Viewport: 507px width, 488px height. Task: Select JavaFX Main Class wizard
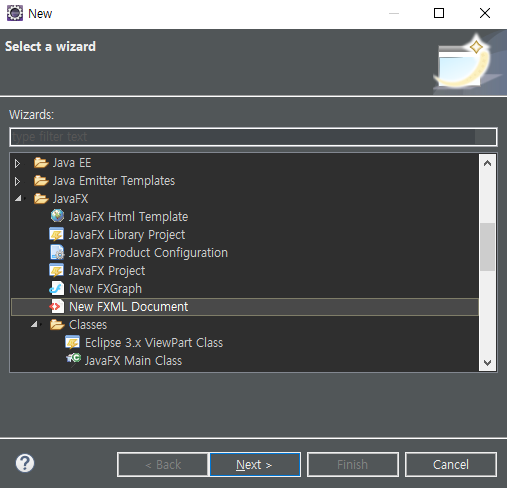(x=133, y=361)
